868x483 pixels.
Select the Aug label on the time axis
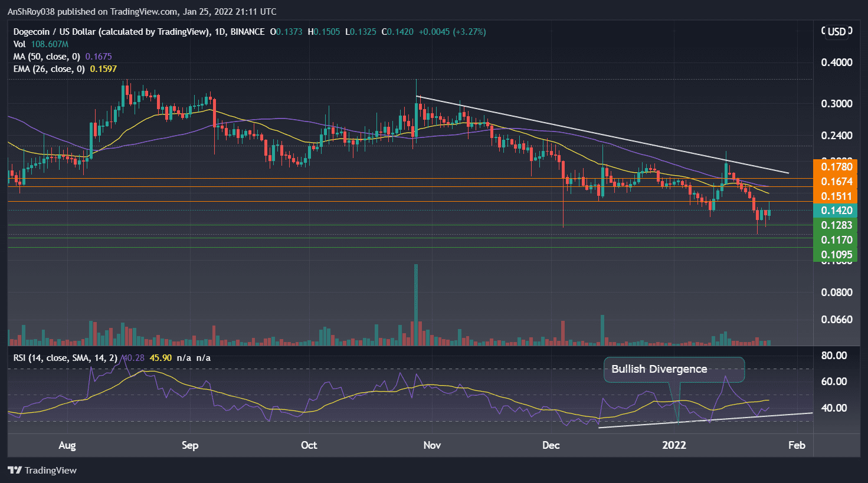67,446
